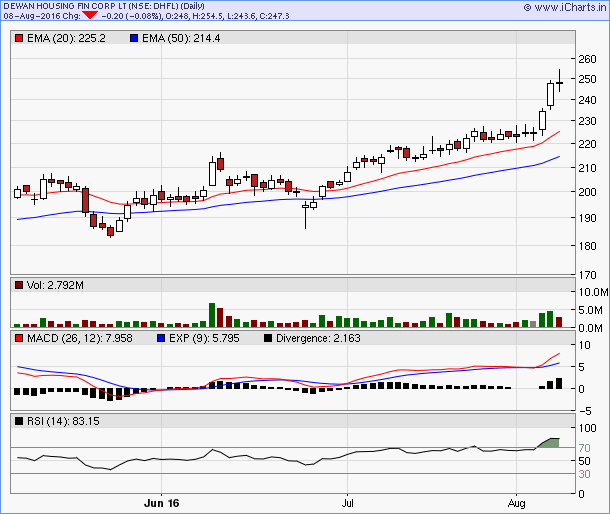Image resolution: width=610 pixels, height=514 pixels.
Task: Click the blue EMA (50) legend swatch
Action: (134, 38)
